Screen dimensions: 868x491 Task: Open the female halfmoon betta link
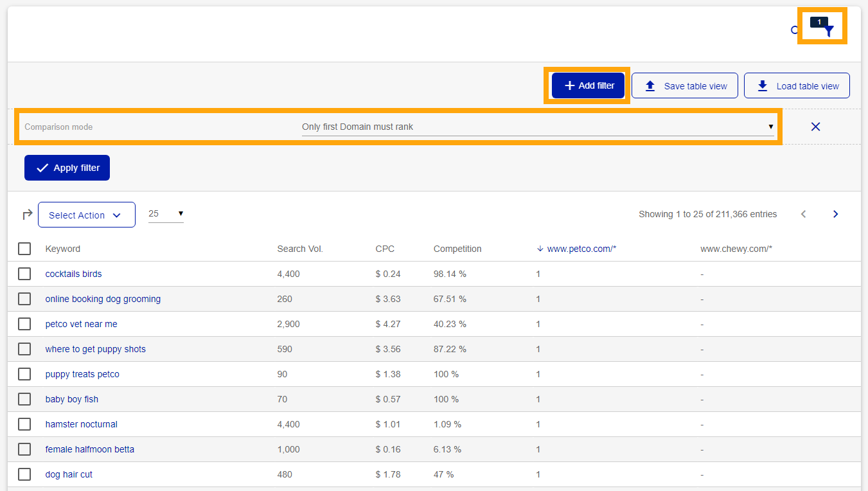(89, 449)
